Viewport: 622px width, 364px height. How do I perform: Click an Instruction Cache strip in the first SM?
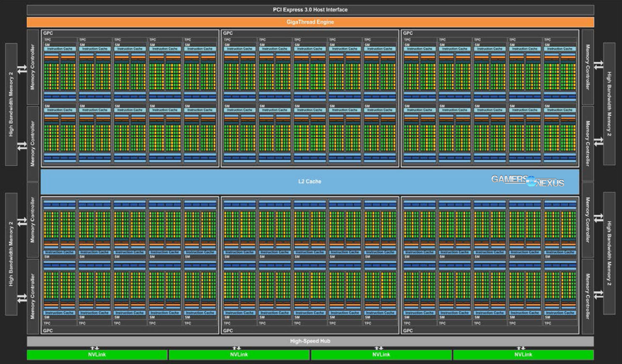tap(60, 49)
